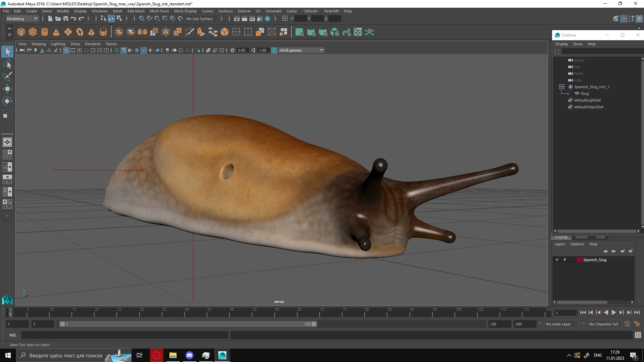Select defaultLightSet in Outliner
The width and height of the screenshot is (644, 362).
click(587, 100)
